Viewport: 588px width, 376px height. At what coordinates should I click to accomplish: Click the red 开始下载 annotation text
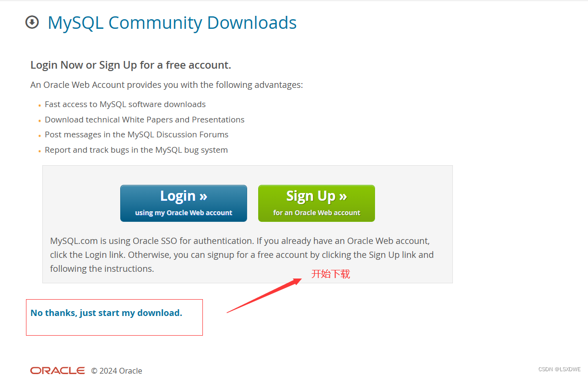coord(331,274)
